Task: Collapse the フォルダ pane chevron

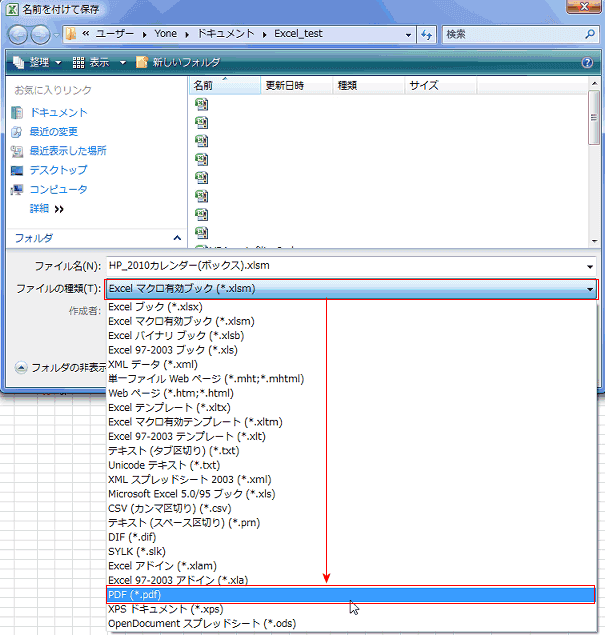Action: (177, 238)
